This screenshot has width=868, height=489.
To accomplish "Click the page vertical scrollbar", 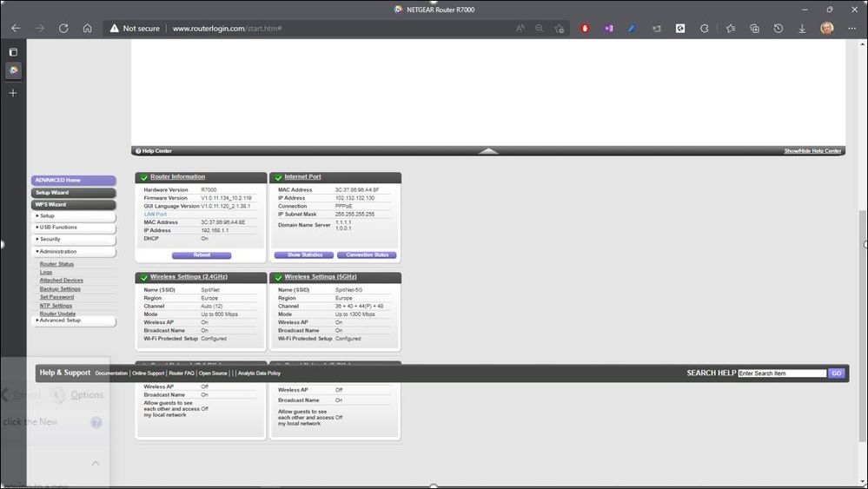I will pos(863,327).
